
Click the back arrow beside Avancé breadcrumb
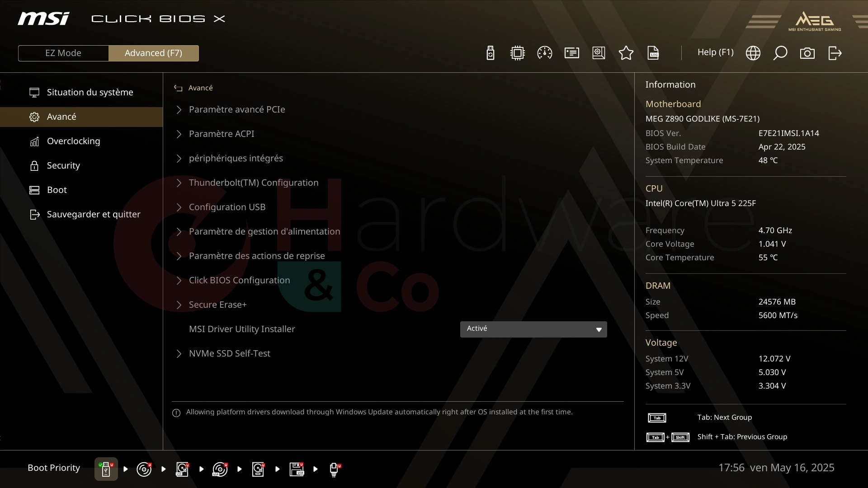[178, 88]
